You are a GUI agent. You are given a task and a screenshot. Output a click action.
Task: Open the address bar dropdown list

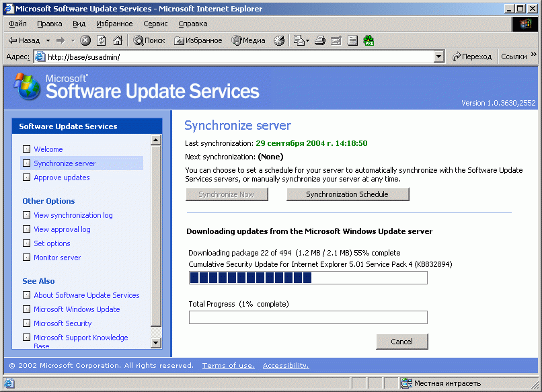[x=438, y=56]
